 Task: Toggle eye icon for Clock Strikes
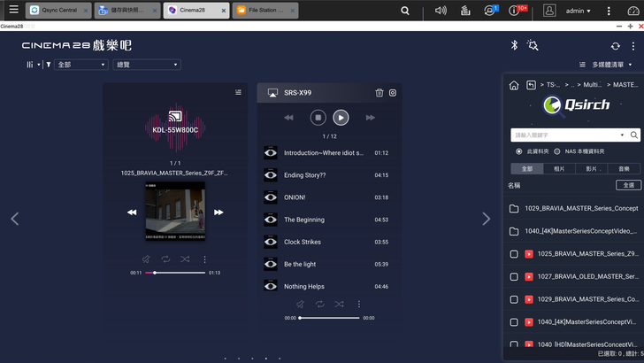click(271, 242)
